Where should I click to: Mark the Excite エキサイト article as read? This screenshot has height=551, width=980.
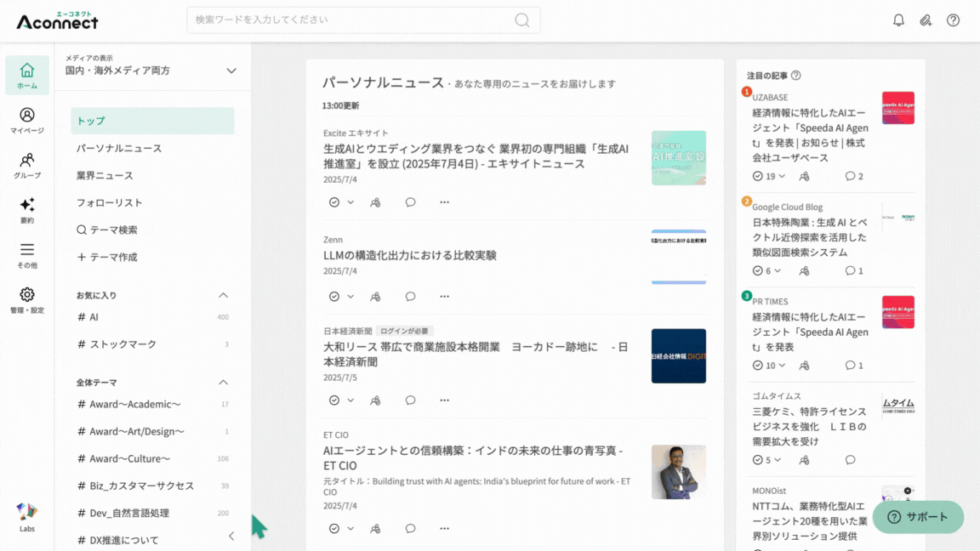pyautogui.click(x=334, y=202)
